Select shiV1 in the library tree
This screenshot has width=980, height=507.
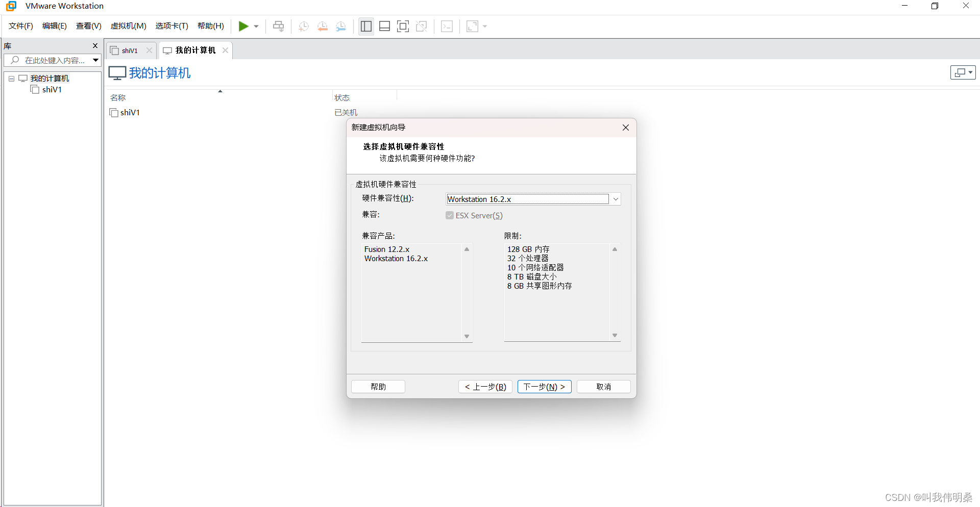coord(52,89)
